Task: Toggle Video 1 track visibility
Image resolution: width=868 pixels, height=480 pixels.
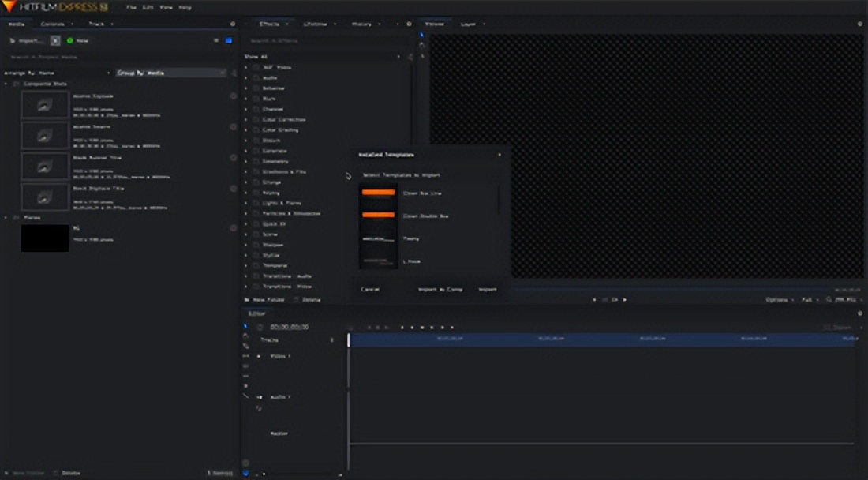Action: 259,357
